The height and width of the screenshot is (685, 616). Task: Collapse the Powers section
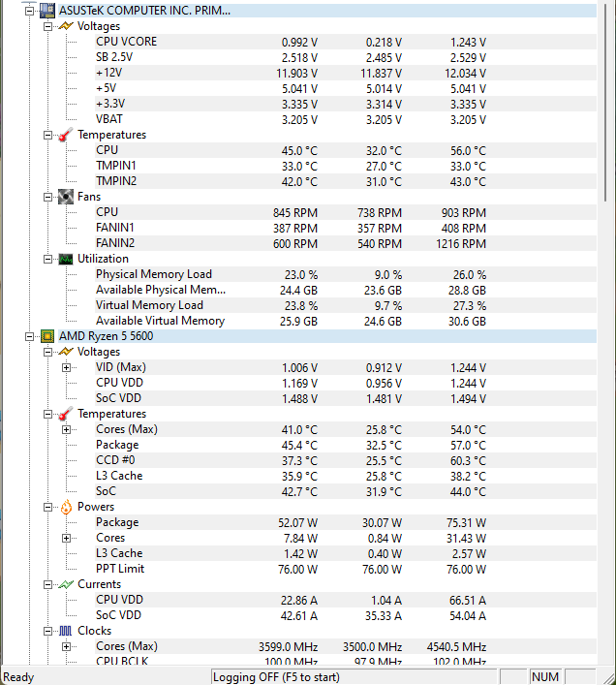(x=48, y=507)
